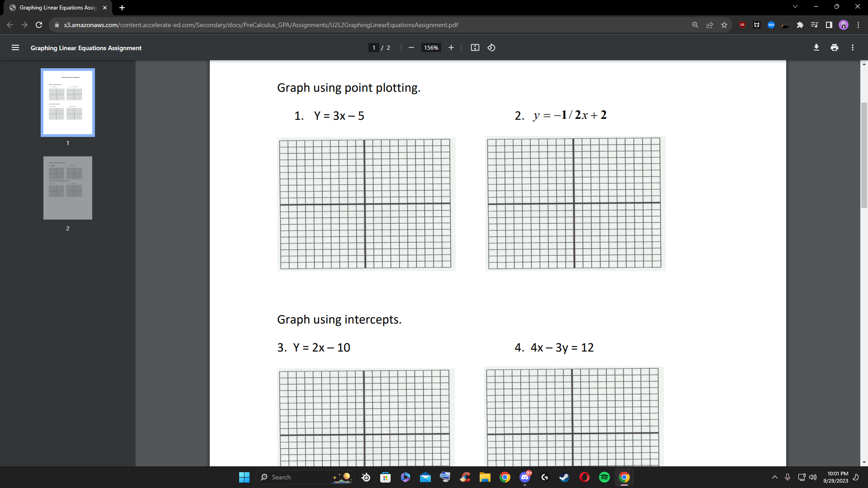Bookmark this page with the star icon
Viewport: 868px width, 488px height.
pos(724,25)
